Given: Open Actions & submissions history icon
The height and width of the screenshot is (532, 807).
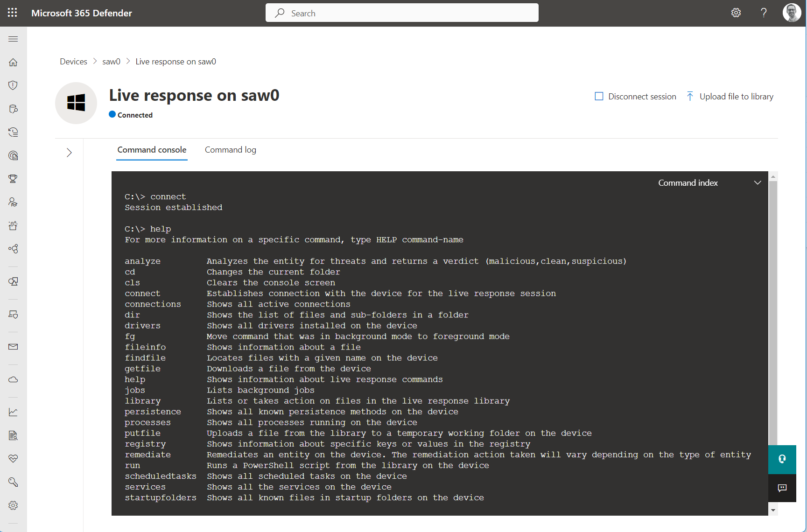Looking at the screenshot, I should (x=13, y=132).
